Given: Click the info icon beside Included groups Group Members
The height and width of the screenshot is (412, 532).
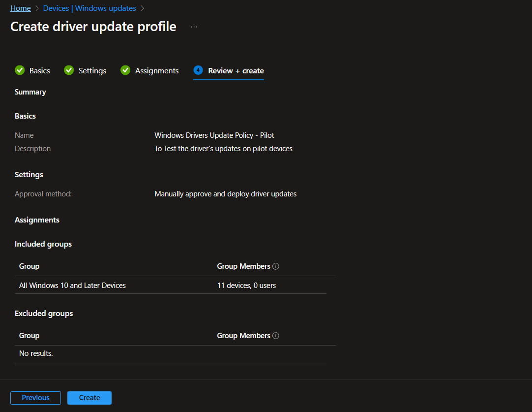Looking at the screenshot, I should coord(276,266).
